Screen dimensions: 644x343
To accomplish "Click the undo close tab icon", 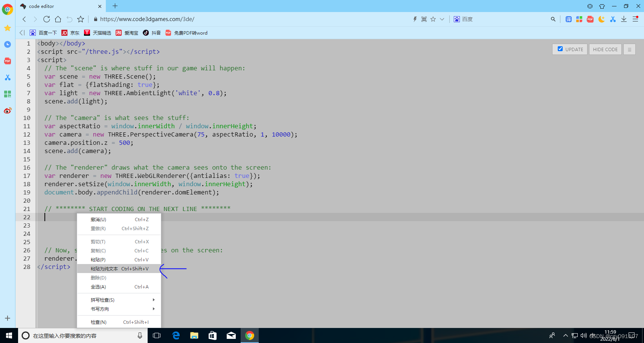I will [69, 19].
